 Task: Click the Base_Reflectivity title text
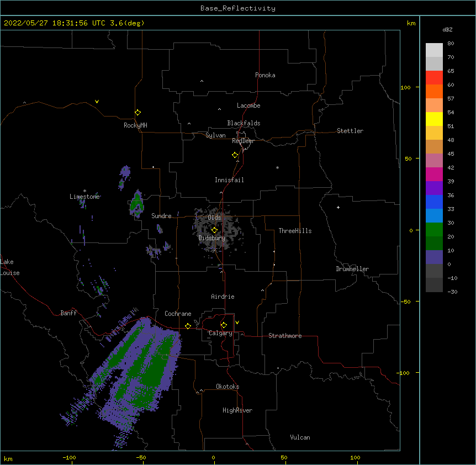click(238, 8)
